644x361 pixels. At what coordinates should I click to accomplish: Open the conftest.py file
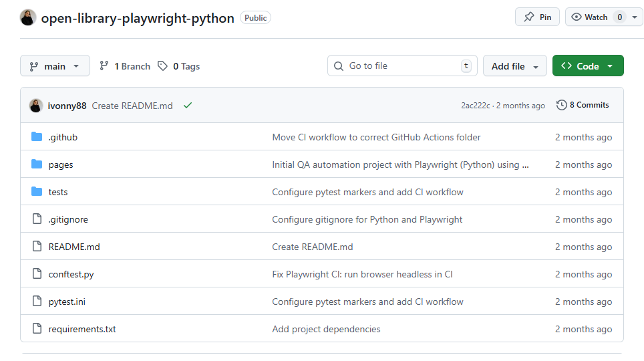(71, 274)
